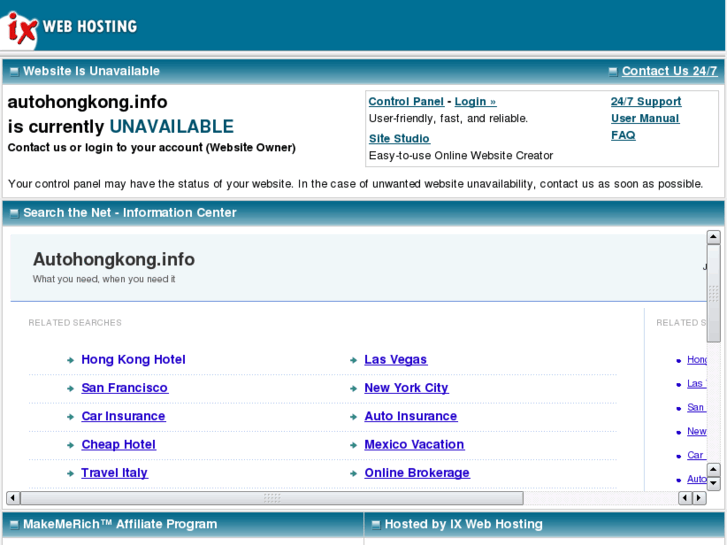Open the User Manual link
The height and width of the screenshot is (545, 727).
click(x=645, y=119)
